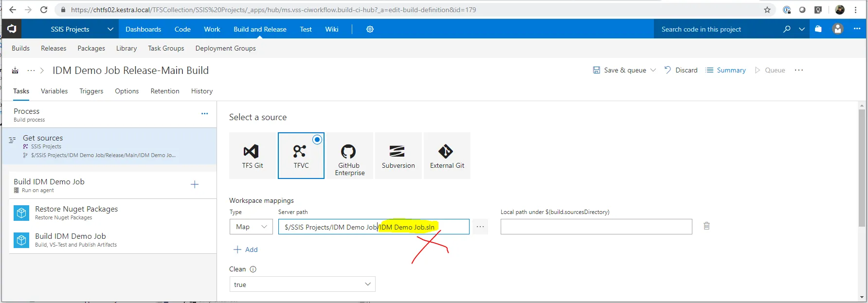Viewport: 868px width, 303px height.
Task: Open the toolbar More actions ellipsis
Action: click(x=799, y=70)
